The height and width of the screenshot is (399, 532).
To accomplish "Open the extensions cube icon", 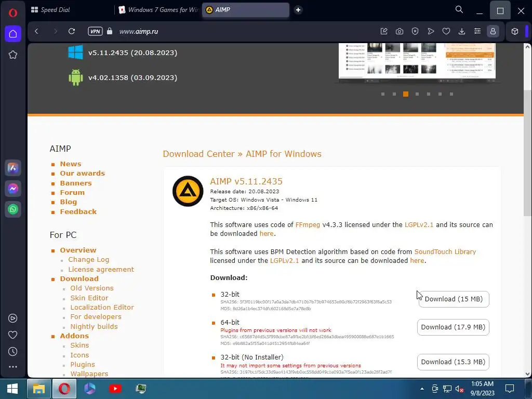I will click(515, 31).
